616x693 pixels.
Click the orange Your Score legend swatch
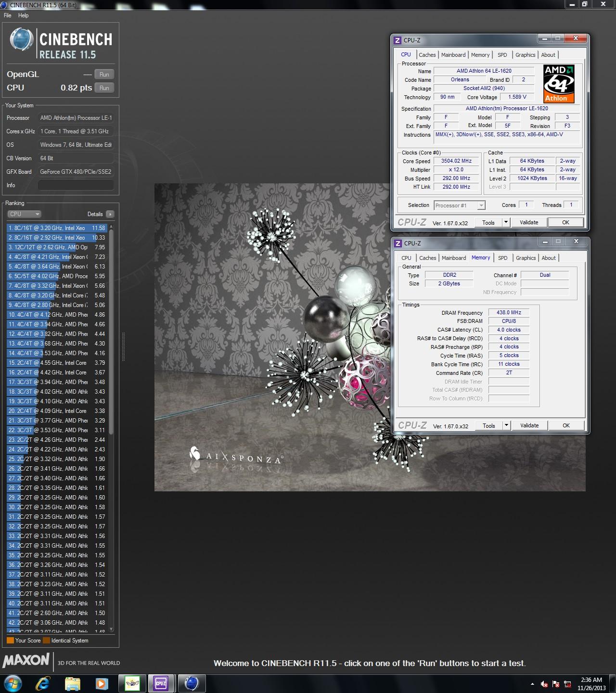(10, 641)
